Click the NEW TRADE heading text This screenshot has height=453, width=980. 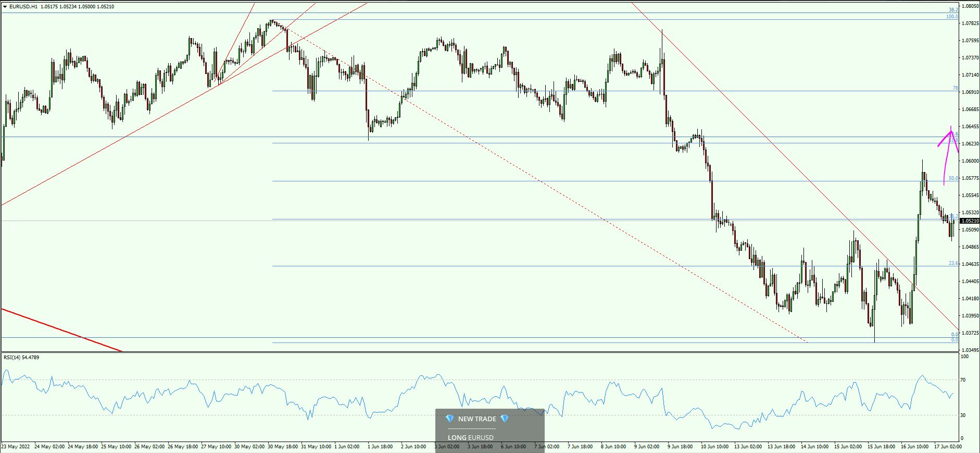(x=477, y=419)
